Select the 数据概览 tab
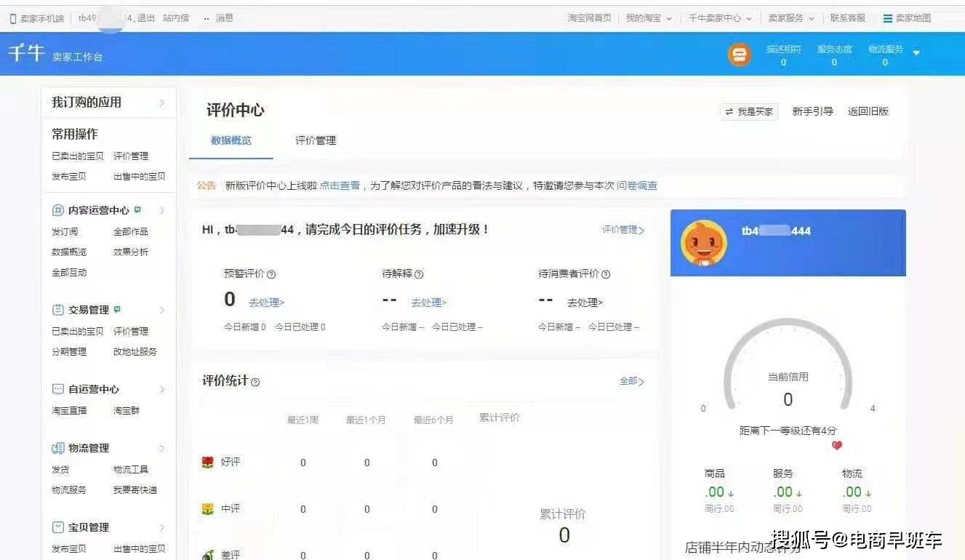 click(232, 140)
